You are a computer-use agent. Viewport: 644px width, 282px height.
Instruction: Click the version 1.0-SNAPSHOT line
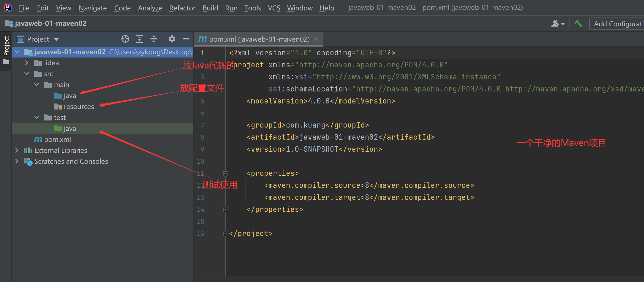coord(314,149)
